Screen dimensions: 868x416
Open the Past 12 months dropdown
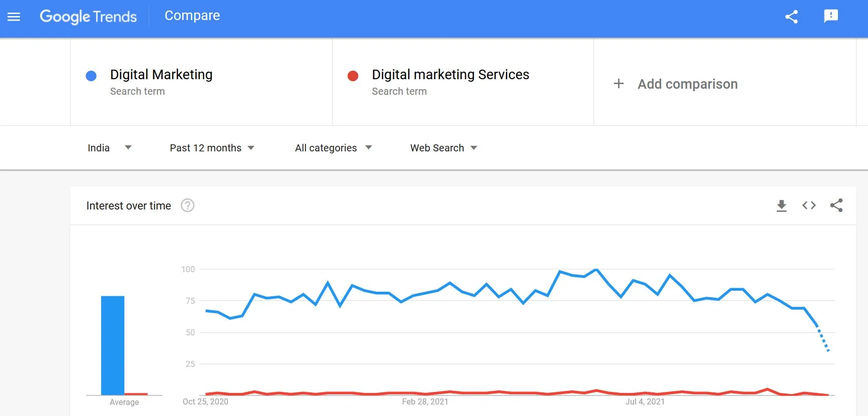[212, 148]
